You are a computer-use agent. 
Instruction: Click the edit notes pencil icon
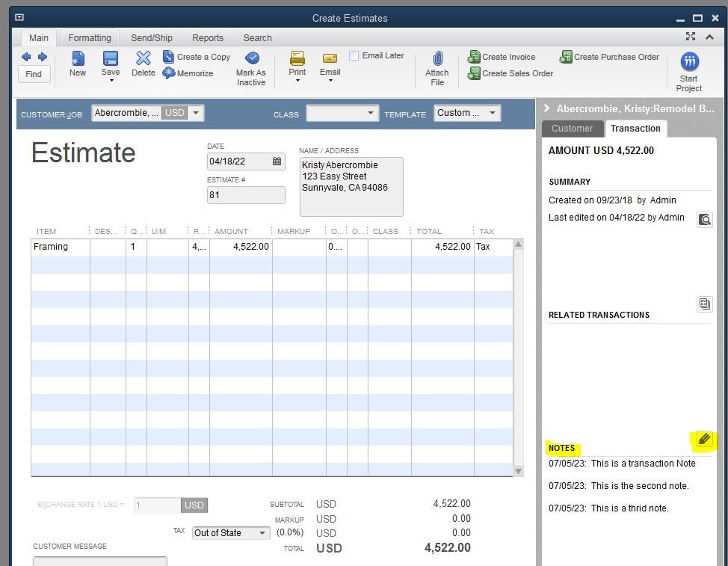coord(704,440)
